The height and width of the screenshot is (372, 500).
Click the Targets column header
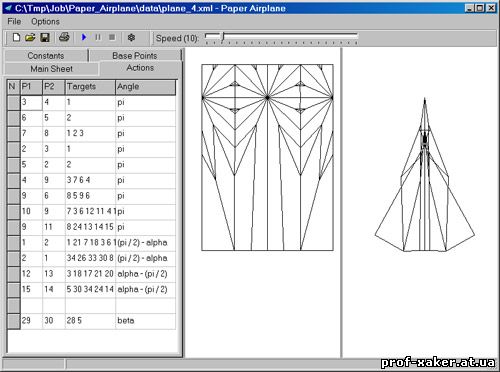[x=90, y=87]
